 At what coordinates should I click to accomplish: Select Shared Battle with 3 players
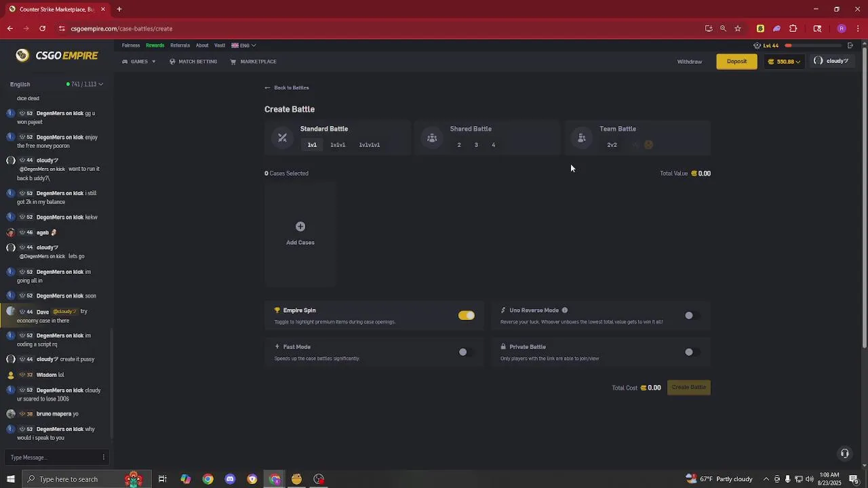click(476, 145)
